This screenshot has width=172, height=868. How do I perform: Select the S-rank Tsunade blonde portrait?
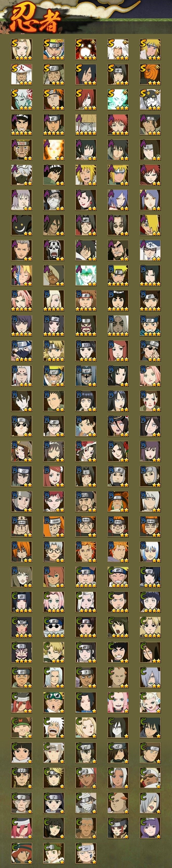22,49
